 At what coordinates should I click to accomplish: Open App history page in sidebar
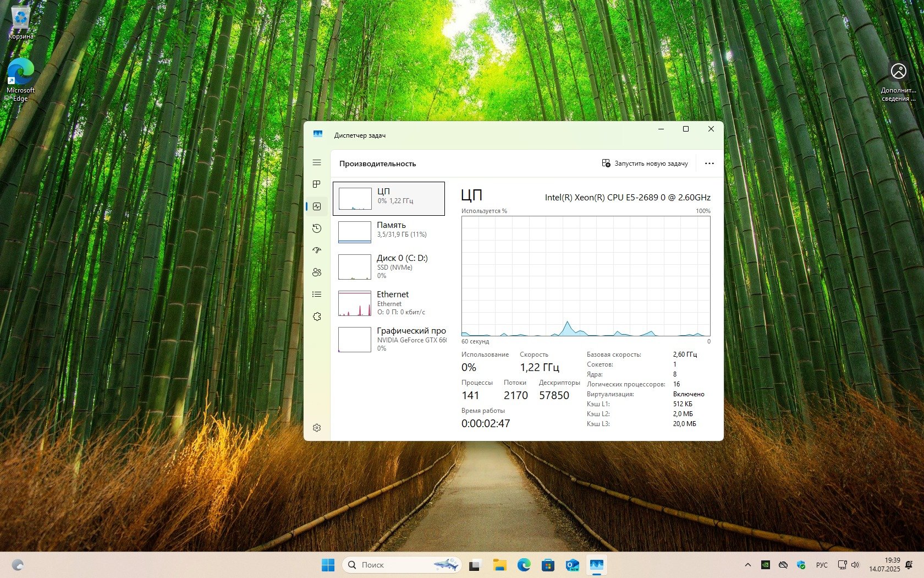pos(317,228)
